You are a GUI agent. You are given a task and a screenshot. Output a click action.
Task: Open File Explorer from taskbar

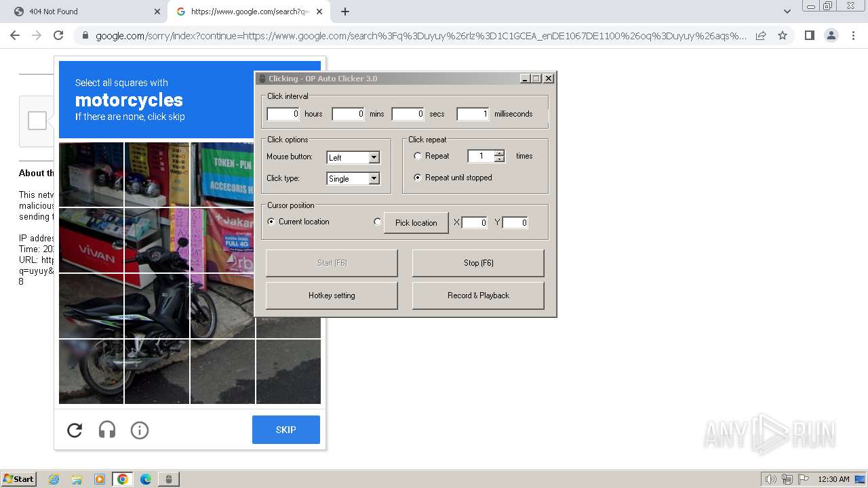[77, 479]
